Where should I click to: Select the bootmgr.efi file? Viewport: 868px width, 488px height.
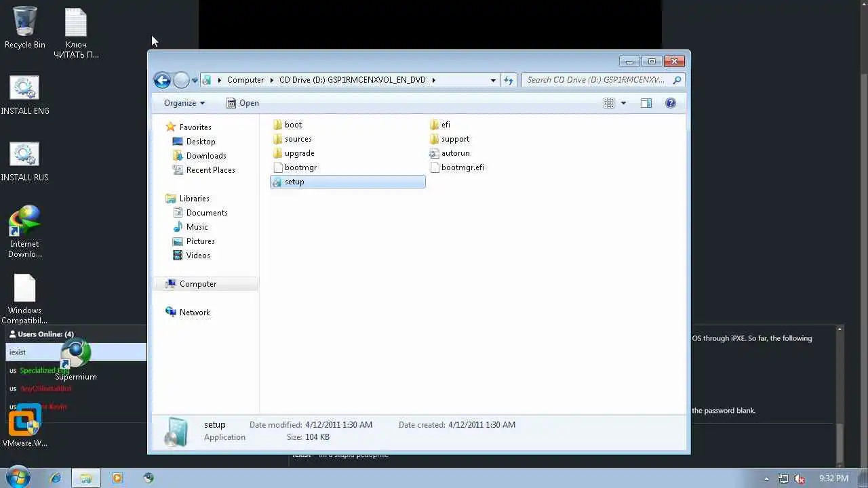tap(457, 167)
